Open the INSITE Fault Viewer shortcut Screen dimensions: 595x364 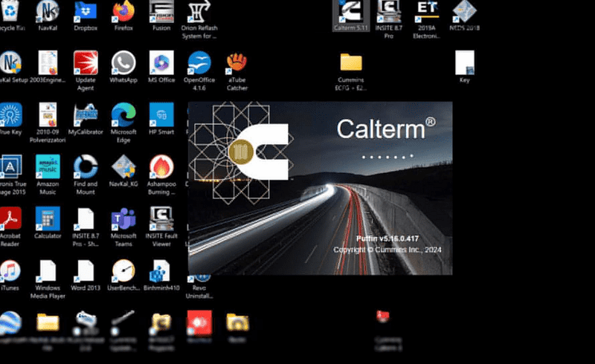[161, 227]
